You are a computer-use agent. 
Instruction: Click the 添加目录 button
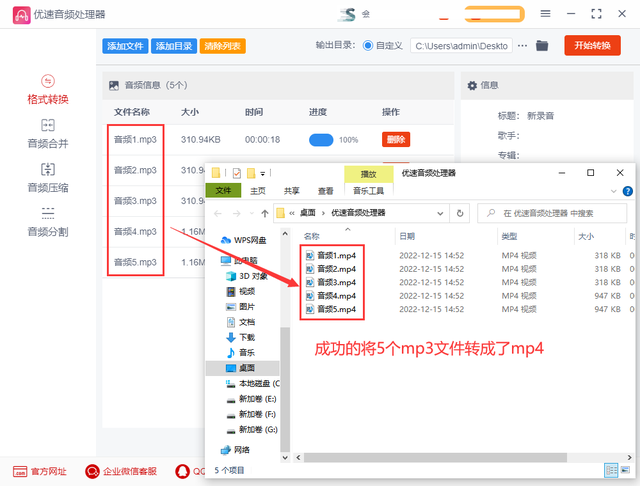[174, 46]
